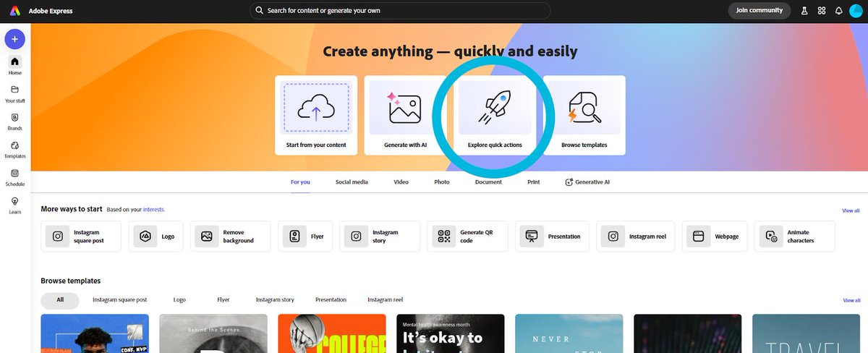This screenshot has width=868, height=353.
Task: Switch to the Photo tab
Action: tap(442, 182)
